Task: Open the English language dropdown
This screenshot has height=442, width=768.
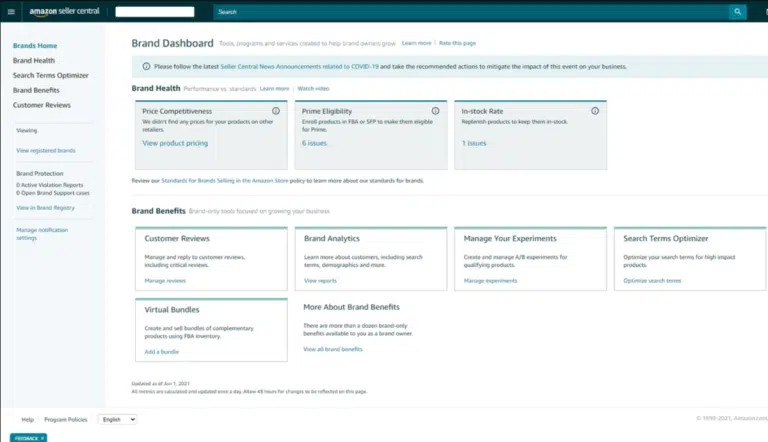Action: tap(118, 419)
